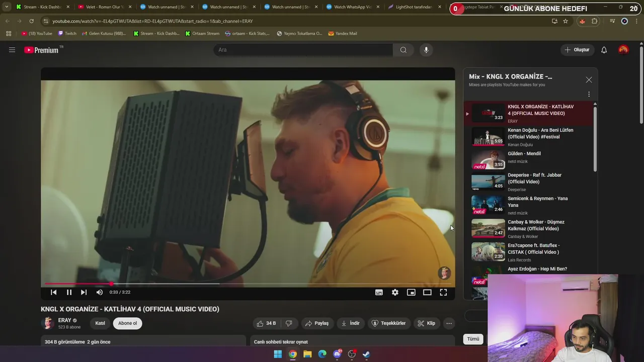
Task: Go back in browser history
Action: click(x=8, y=21)
